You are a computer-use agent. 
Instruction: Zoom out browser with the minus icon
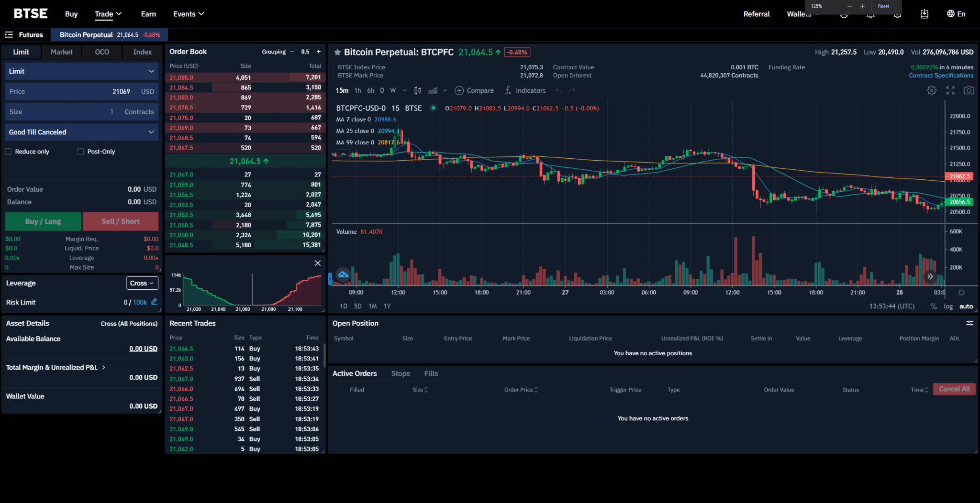(850, 6)
